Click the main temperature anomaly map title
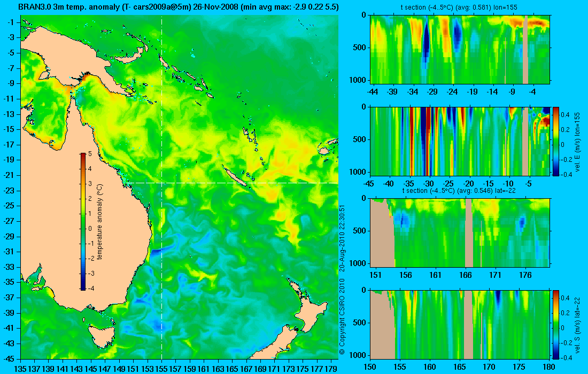Screen dimensions: 588x374 179,7
